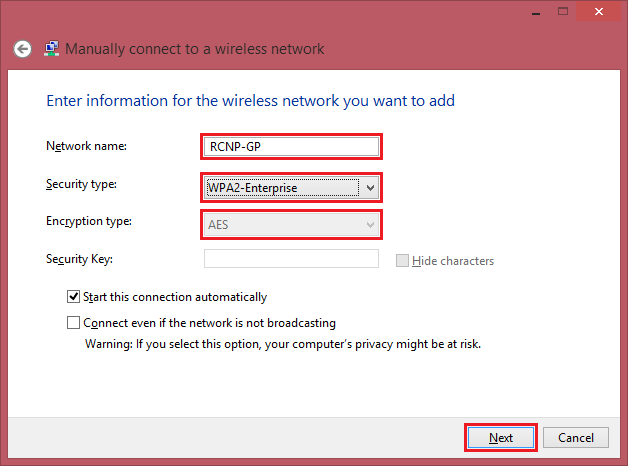Toggle the Hide characters checkbox
Viewport: 628px width, 466px height.
pyautogui.click(x=402, y=261)
